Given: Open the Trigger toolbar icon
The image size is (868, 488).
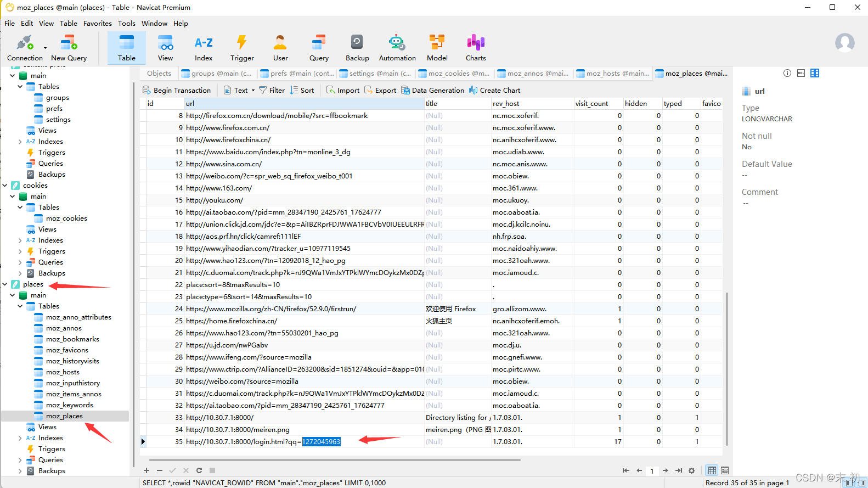Looking at the screenshot, I should 242,48.
